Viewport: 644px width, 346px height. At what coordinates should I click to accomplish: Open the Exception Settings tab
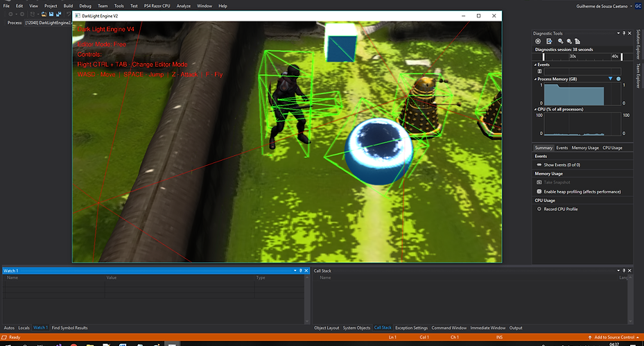(411, 327)
